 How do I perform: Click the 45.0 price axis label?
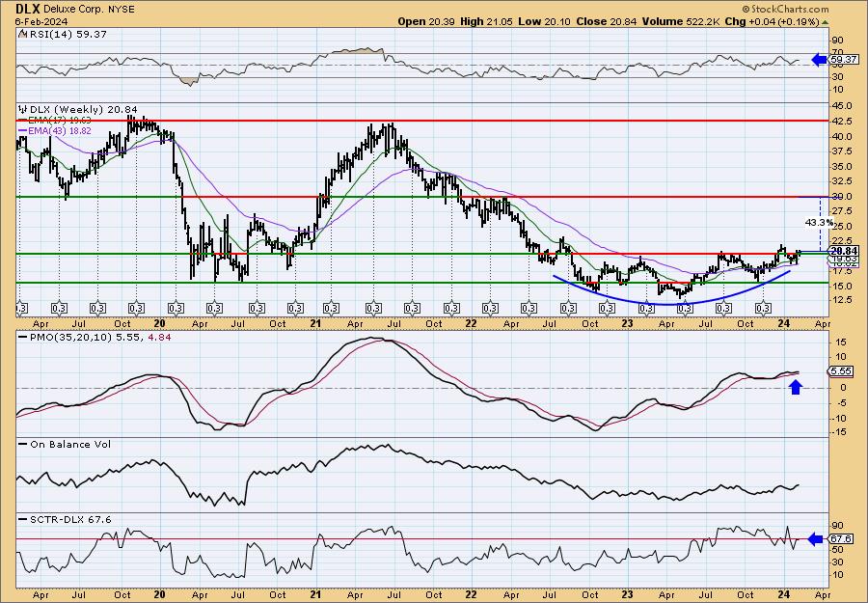[843, 106]
